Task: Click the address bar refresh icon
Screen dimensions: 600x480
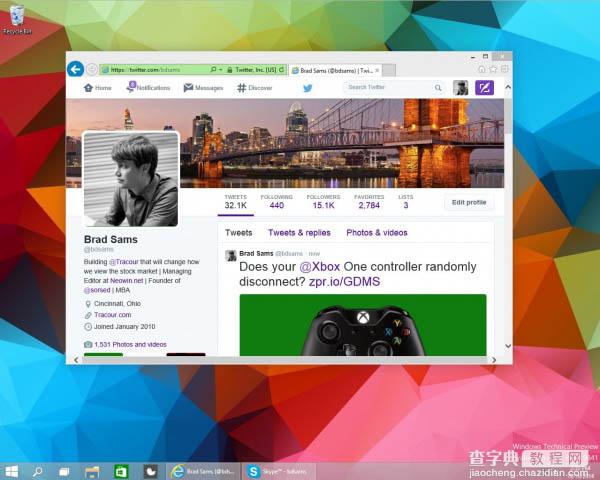Action: [282, 70]
